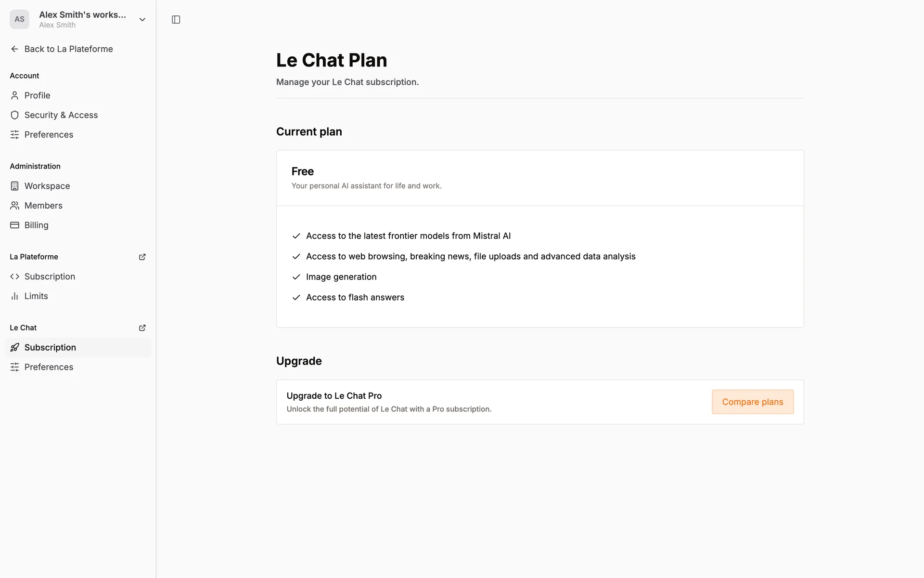The height and width of the screenshot is (578, 924).
Task: Click the Limits bar chart icon
Action: (x=15, y=296)
